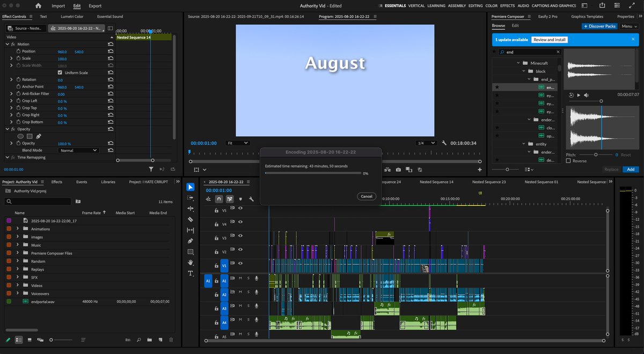Select the Selection tool arrow in toolbar
The height and width of the screenshot is (354, 644).
[x=191, y=187]
